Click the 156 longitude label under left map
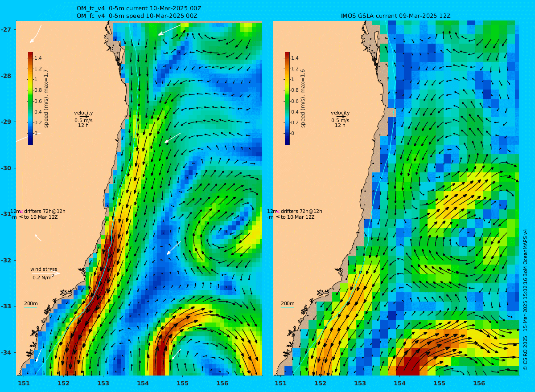 pos(222,383)
